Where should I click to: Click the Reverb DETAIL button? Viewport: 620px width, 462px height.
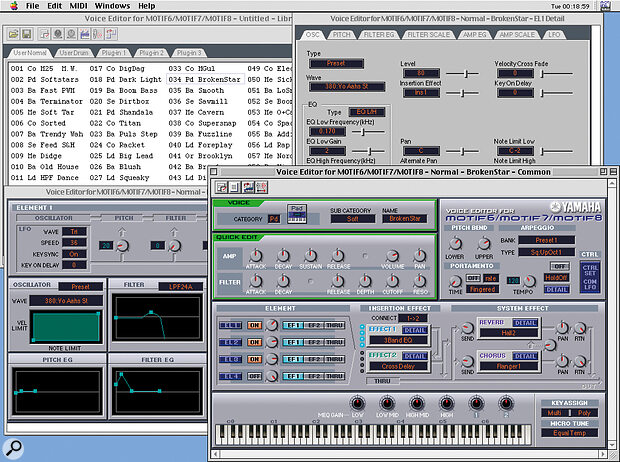click(525, 323)
